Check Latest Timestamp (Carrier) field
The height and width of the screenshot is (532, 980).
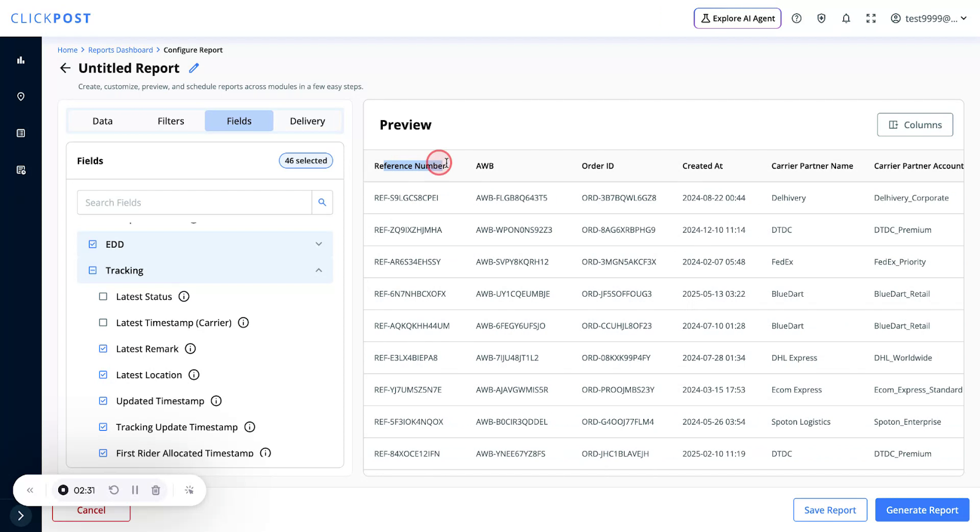pyautogui.click(x=103, y=322)
